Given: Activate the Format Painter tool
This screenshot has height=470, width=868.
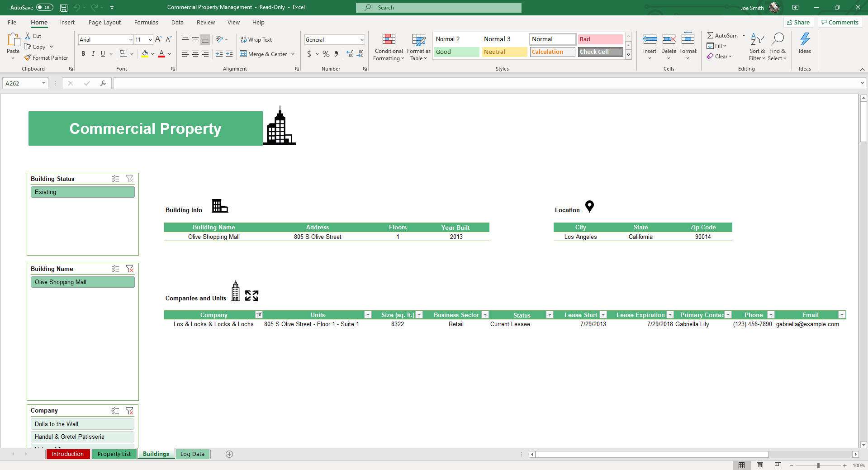Looking at the screenshot, I should (47, 57).
